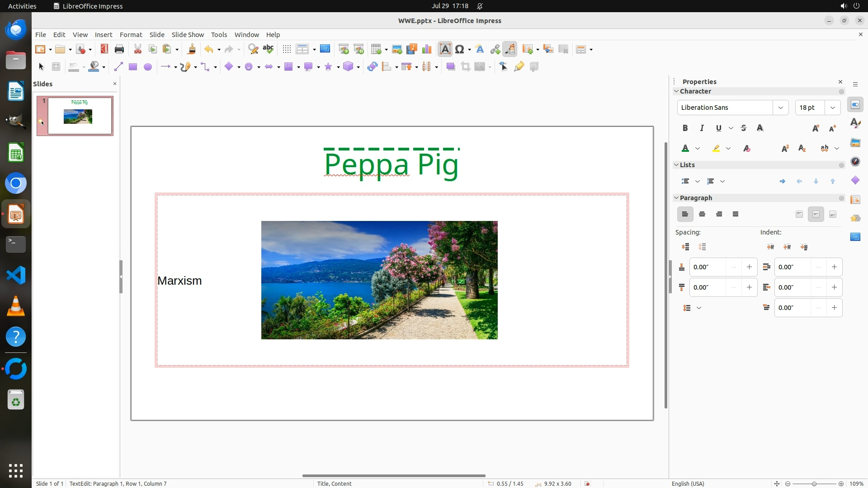Screen dimensions: 868x488
Task: Click the Insert Text Box icon
Action: coord(445,49)
